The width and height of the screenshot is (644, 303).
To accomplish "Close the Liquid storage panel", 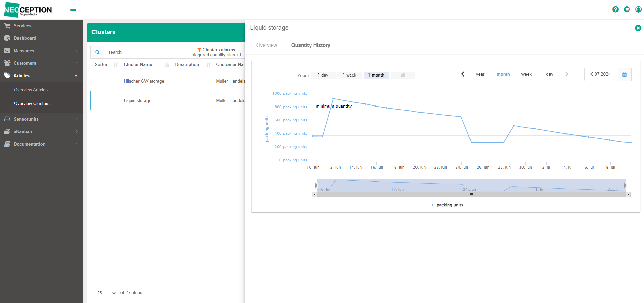I will point(638,28).
